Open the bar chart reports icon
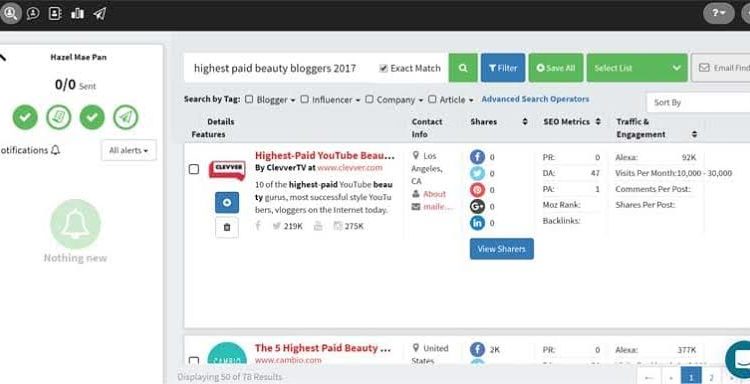This screenshot has height=384, width=750. [x=77, y=13]
